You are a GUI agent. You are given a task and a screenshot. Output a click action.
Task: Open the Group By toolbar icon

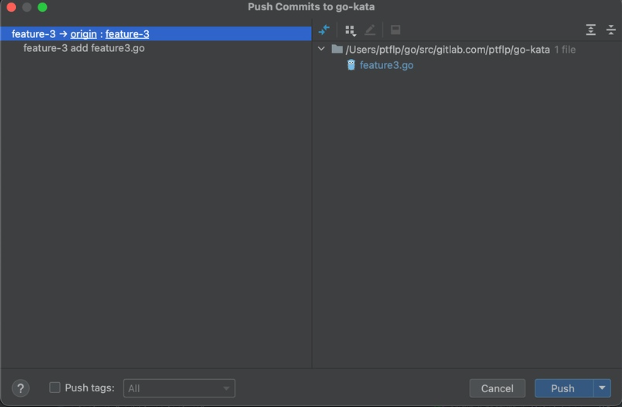(350, 30)
